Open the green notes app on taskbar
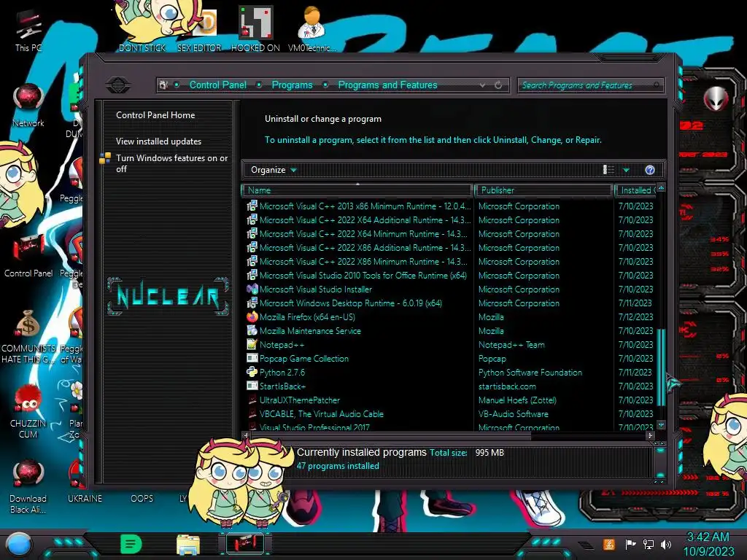Viewport: 747px width, 560px height. click(131, 544)
